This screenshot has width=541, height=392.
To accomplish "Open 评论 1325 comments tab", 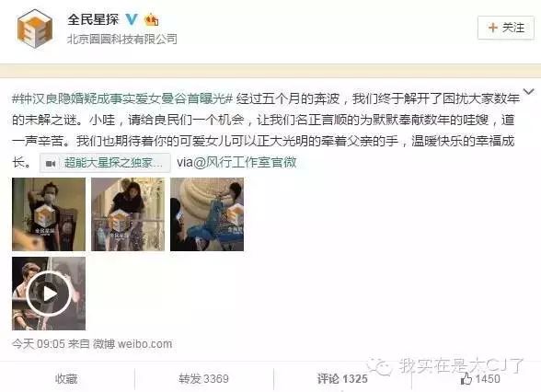I will [342, 379].
